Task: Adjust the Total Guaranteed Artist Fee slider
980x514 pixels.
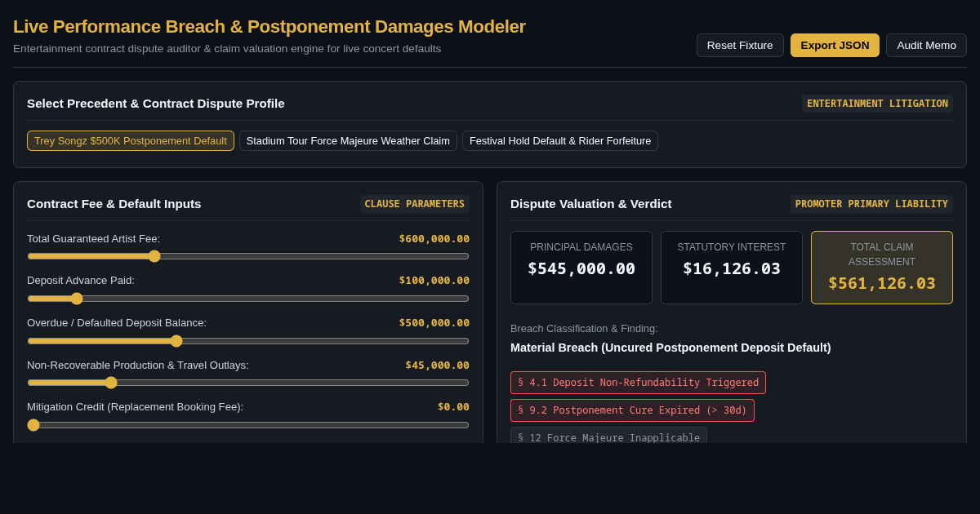Action: (248, 256)
